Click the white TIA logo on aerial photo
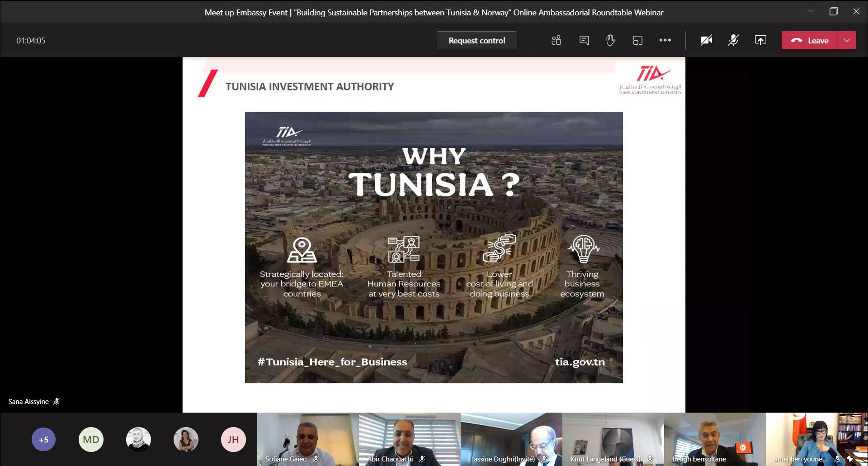 [287, 136]
